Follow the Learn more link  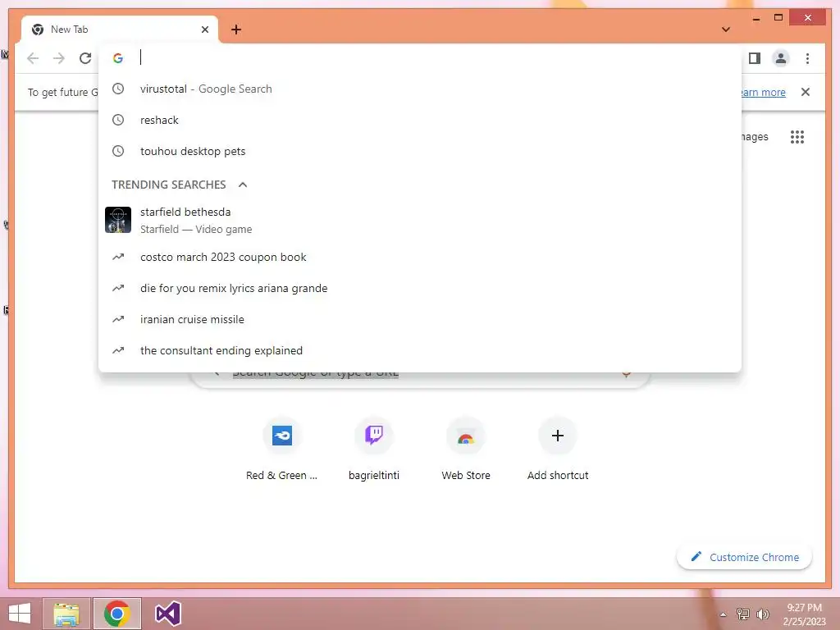pos(763,92)
